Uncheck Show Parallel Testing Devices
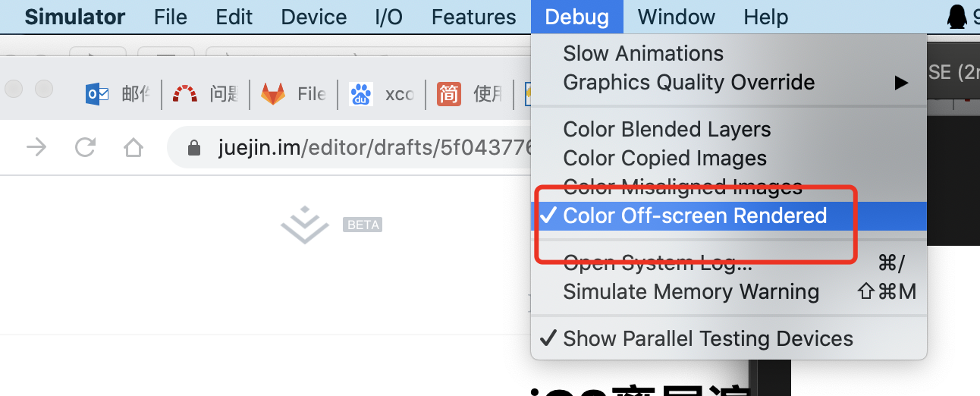Screen dimensions: 980x396 [x=708, y=338]
